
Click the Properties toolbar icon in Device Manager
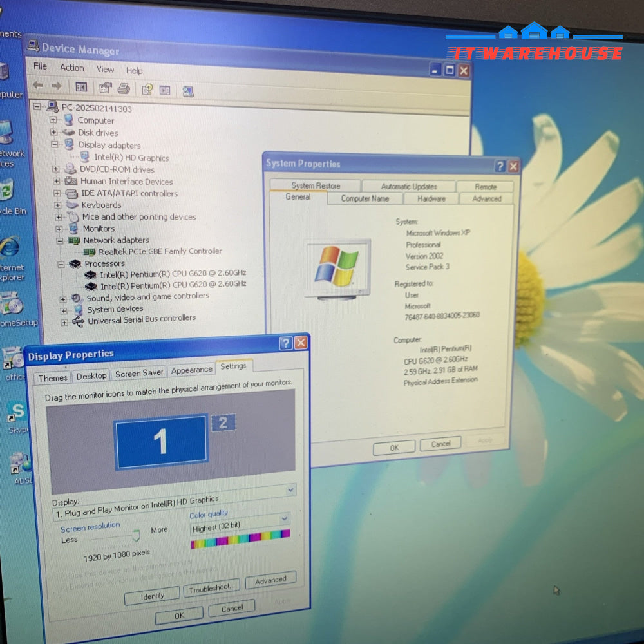tap(104, 88)
